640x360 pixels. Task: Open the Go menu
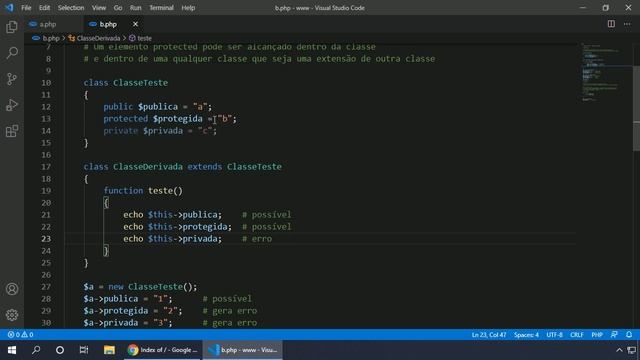click(118, 8)
